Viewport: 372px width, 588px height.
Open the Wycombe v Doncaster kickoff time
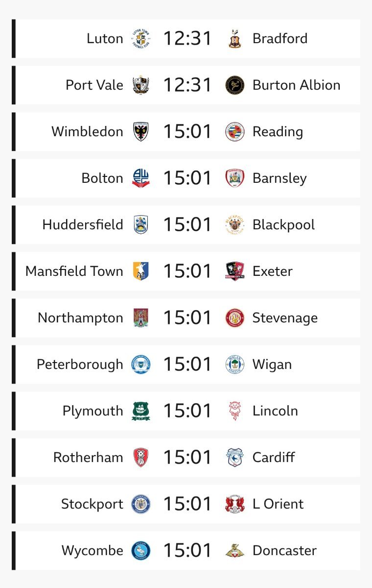click(x=187, y=551)
